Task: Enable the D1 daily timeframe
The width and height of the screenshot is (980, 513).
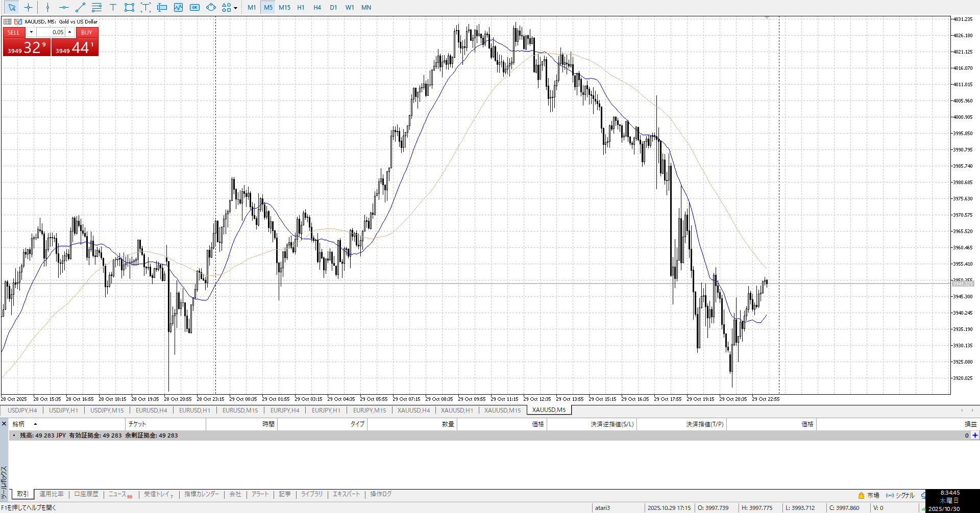Action: (333, 7)
